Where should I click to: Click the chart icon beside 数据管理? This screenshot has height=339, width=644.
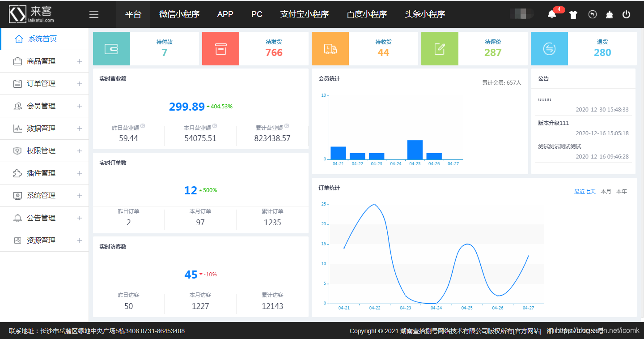tap(17, 129)
